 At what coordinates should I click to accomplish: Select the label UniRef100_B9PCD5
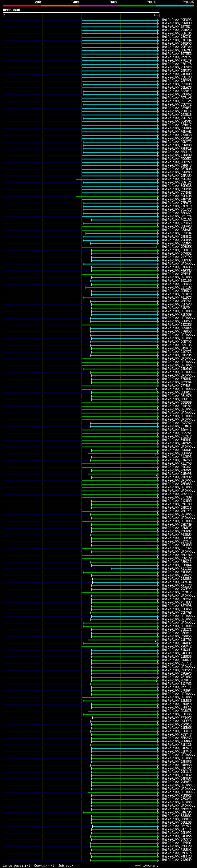(177, 196)
